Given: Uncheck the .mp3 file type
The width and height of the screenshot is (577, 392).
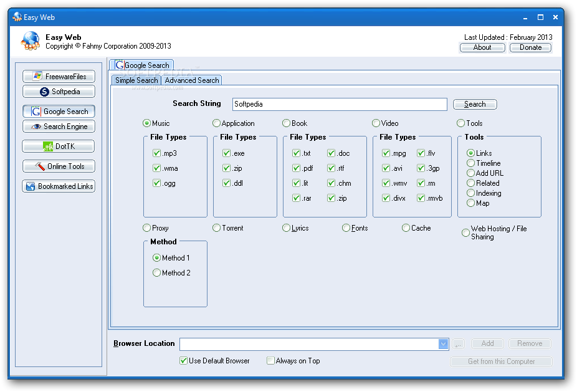Looking at the screenshot, I should pyautogui.click(x=157, y=153).
